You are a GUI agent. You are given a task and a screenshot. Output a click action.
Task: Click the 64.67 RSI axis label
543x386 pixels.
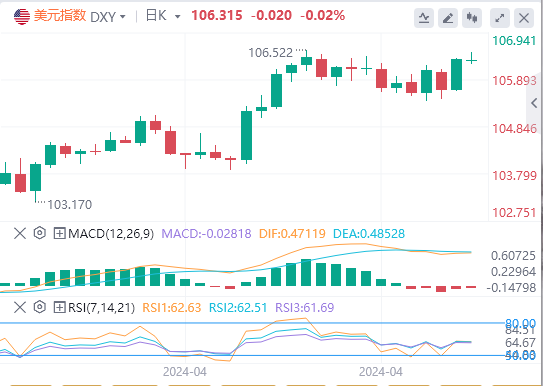pos(520,343)
